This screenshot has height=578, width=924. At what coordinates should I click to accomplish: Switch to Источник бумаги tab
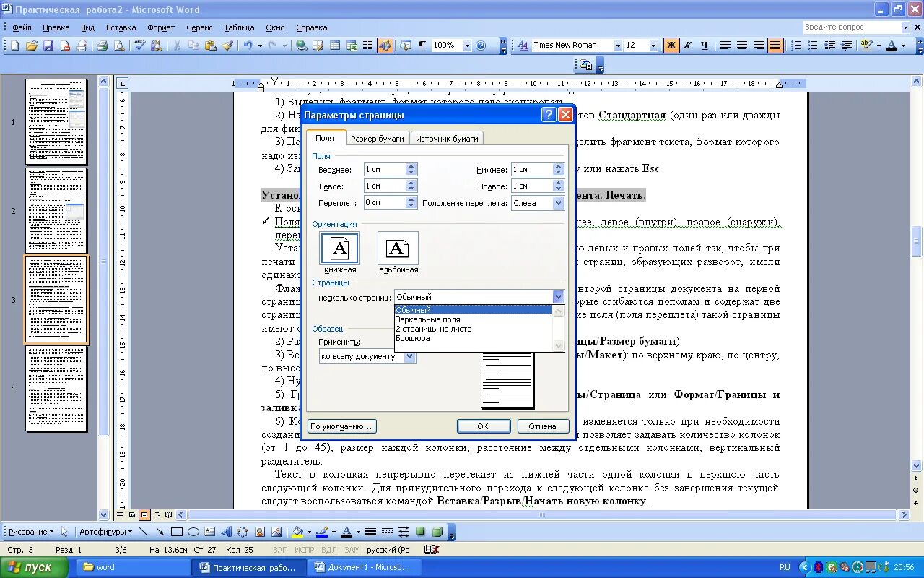tap(447, 139)
